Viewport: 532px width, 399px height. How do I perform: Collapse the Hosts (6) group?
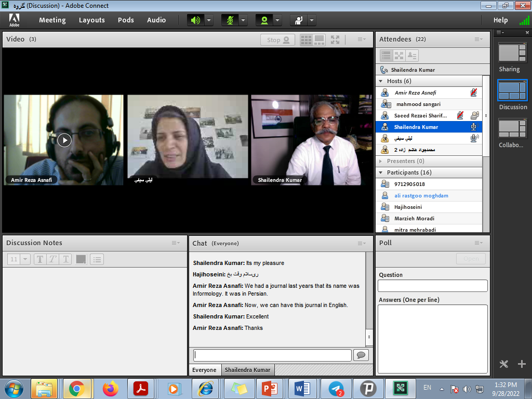pyautogui.click(x=381, y=81)
